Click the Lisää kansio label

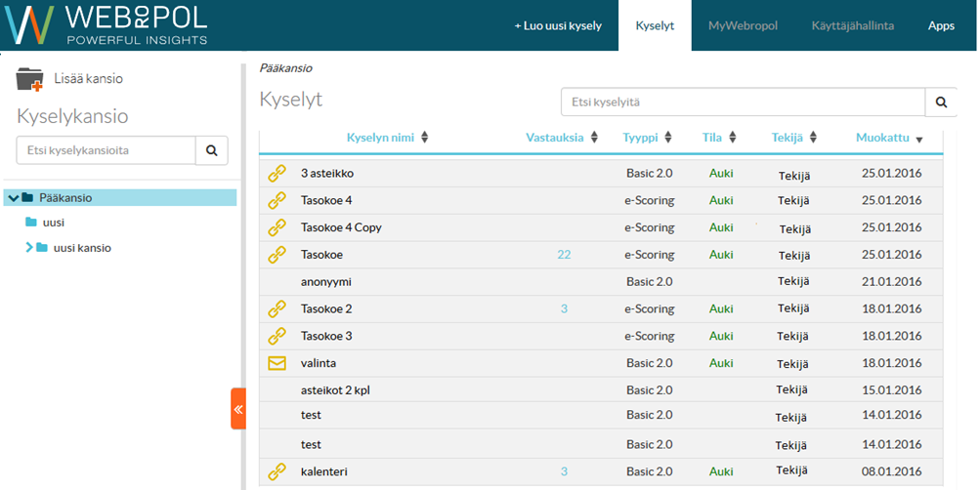[x=88, y=79]
